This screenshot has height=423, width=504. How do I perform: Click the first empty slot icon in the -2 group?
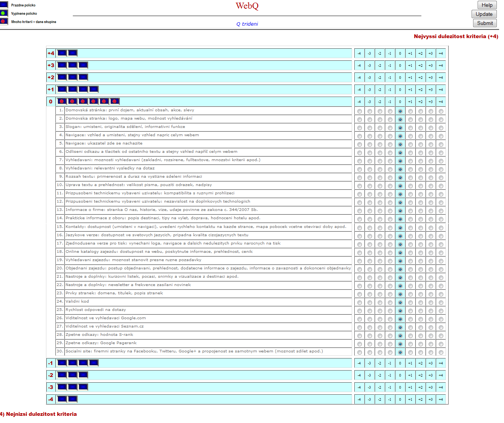(x=62, y=375)
